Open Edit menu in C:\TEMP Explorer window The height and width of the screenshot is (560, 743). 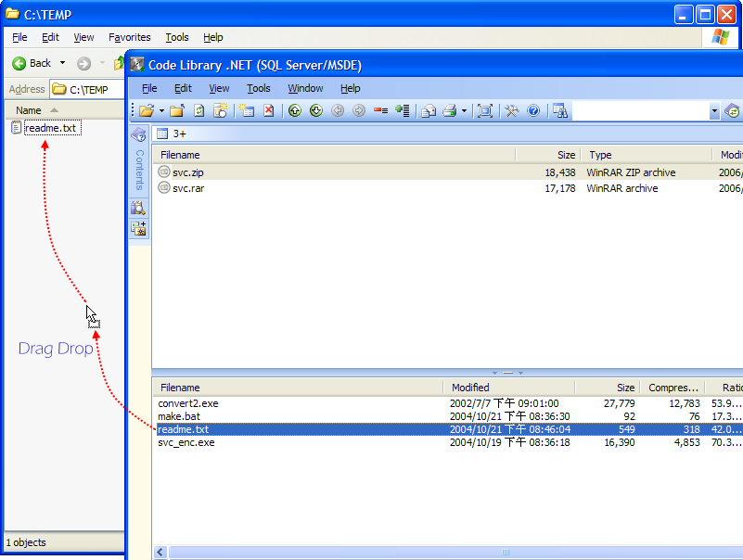coord(50,37)
